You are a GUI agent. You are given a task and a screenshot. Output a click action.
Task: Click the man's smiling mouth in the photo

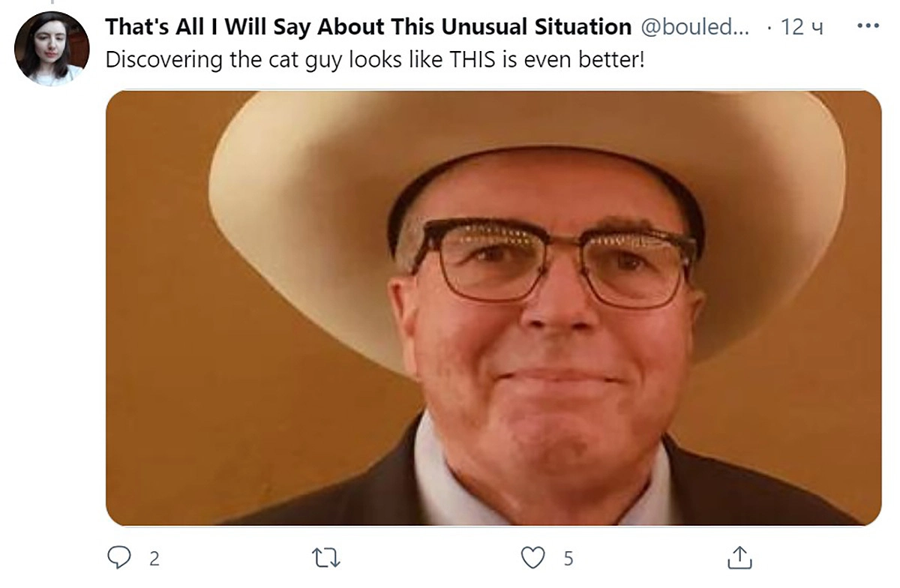point(559,374)
